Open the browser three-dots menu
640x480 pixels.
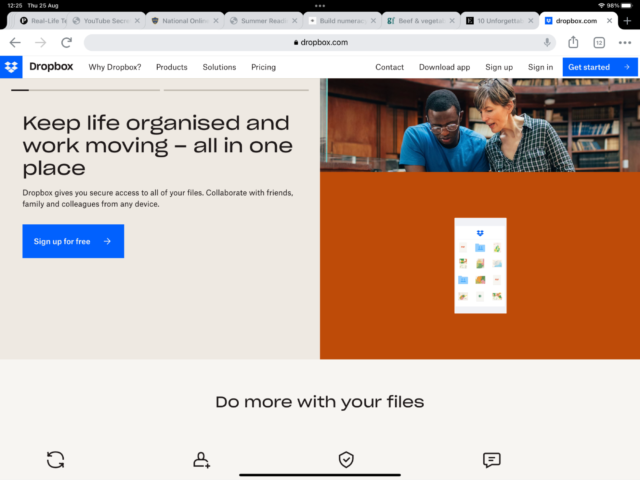tap(624, 42)
